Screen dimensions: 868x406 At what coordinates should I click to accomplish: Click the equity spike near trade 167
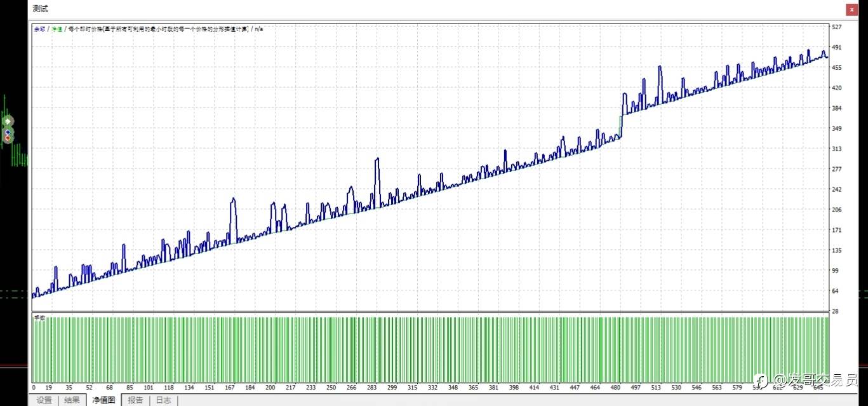[x=233, y=200]
